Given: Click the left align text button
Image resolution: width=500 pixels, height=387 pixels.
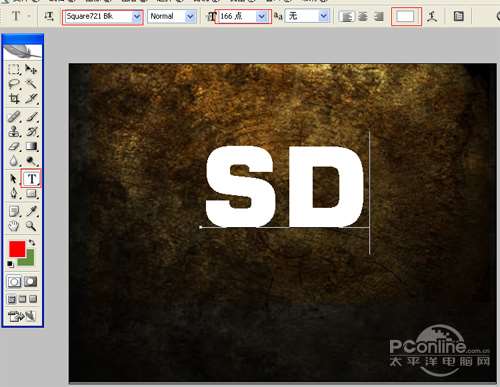Looking at the screenshot, I should click(x=347, y=16).
